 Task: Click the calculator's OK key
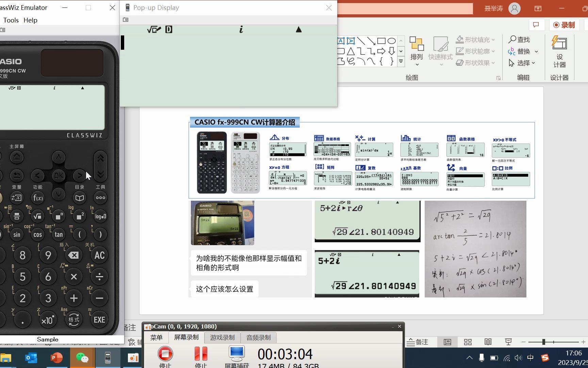point(59,175)
